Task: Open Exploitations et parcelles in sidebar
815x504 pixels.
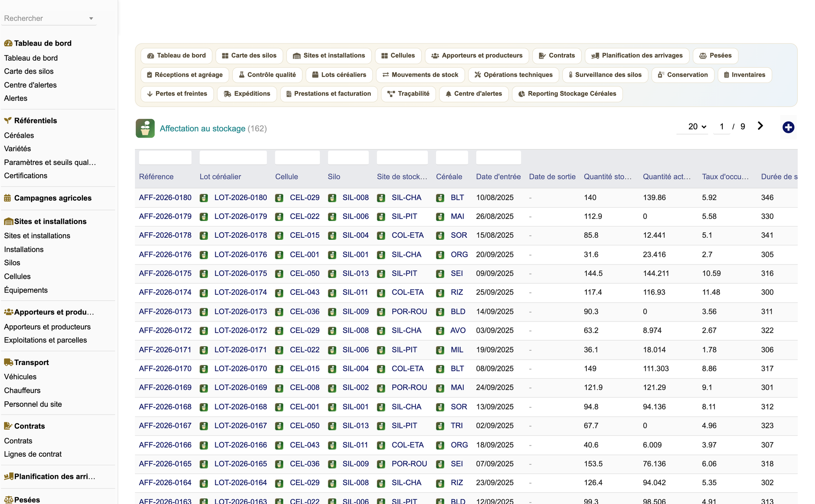Action: click(x=45, y=340)
